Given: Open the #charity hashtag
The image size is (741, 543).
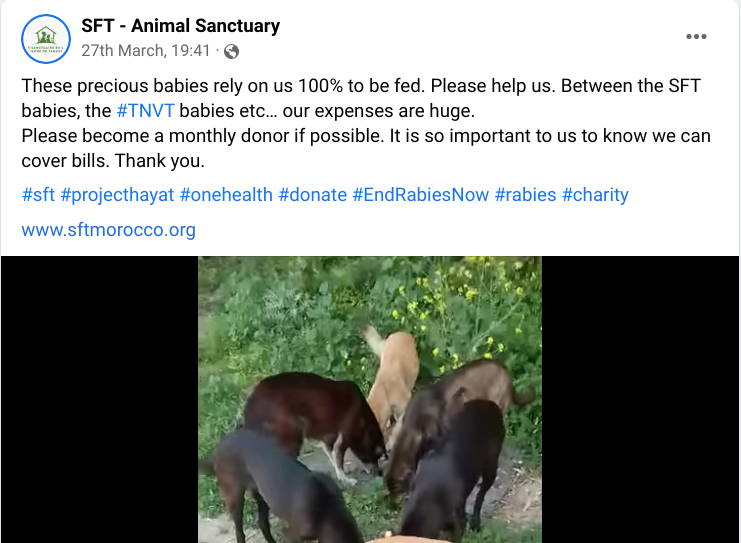Looking at the screenshot, I should (x=595, y=195).
